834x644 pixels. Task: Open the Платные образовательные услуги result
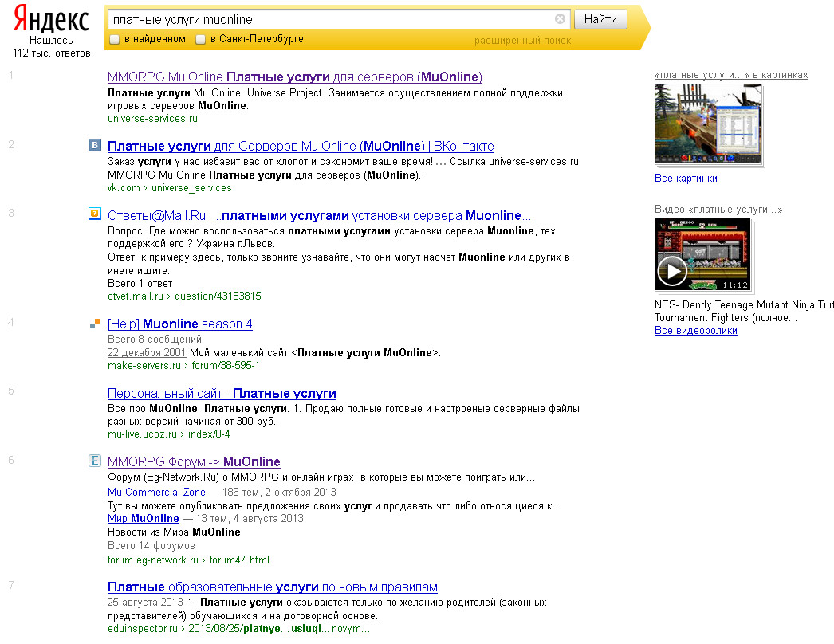[x=273, y=587]
